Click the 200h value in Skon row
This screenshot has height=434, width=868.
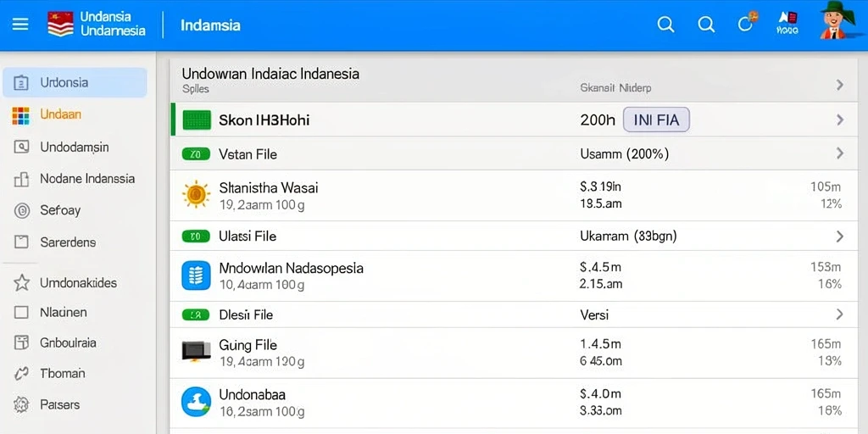tap(598, 120)
